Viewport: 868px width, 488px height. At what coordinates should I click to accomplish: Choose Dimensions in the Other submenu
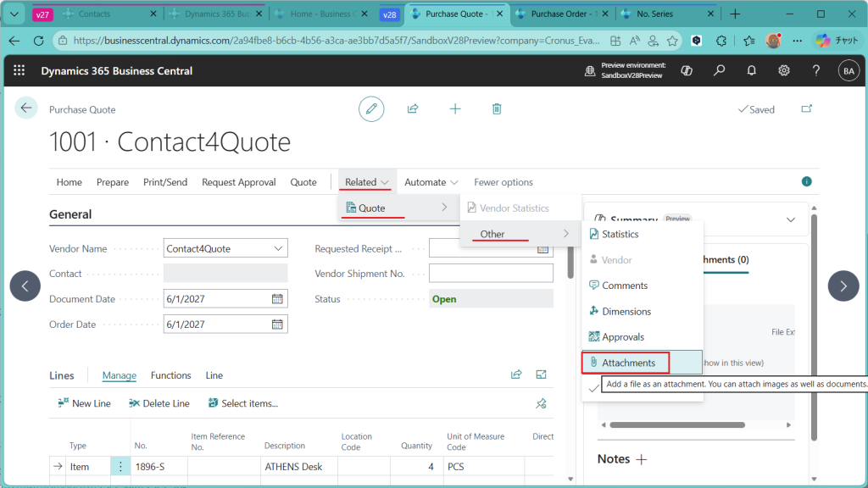tap(626, 312)
